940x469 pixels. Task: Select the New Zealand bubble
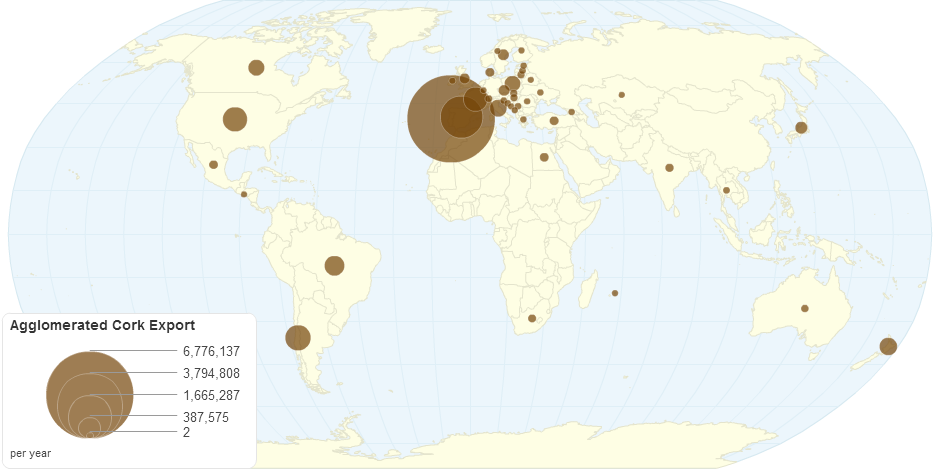coord(887,347)
